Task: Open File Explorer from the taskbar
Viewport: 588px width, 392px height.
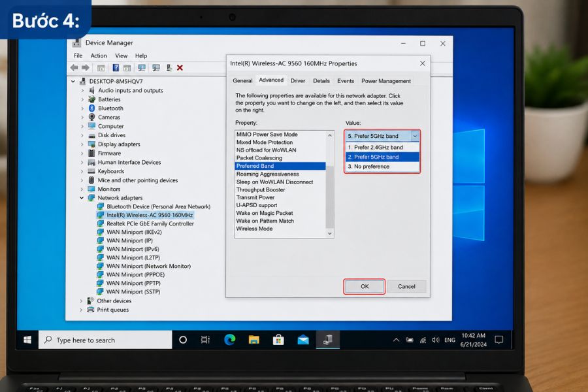Action: (x=254, y=340)
